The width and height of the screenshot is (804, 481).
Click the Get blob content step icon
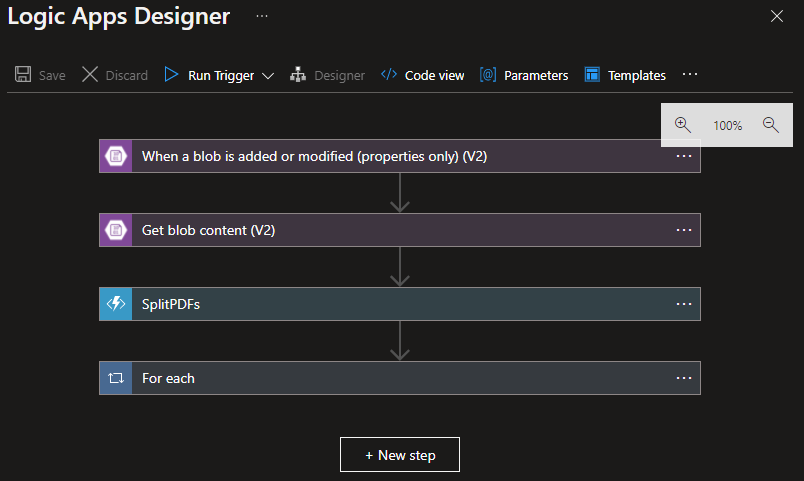pyautogui.click(x=116, y=230)
